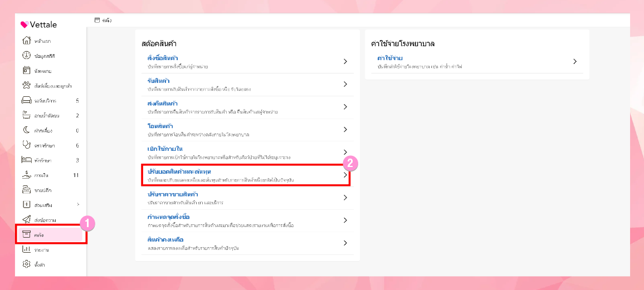Image resolution: width=644 pixels, height=290 pixels.
Task: Click the Vettale heart logo
Action: tap(25, 24)
